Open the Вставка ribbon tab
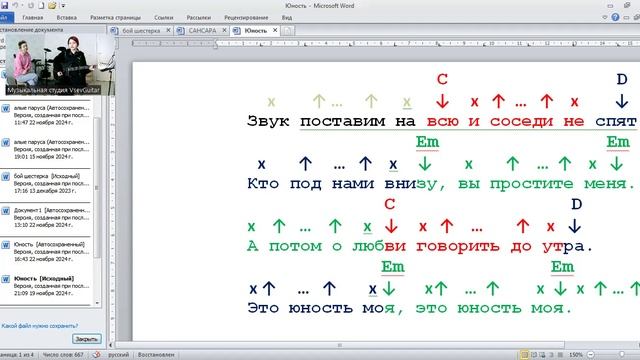 pos(67,18)
